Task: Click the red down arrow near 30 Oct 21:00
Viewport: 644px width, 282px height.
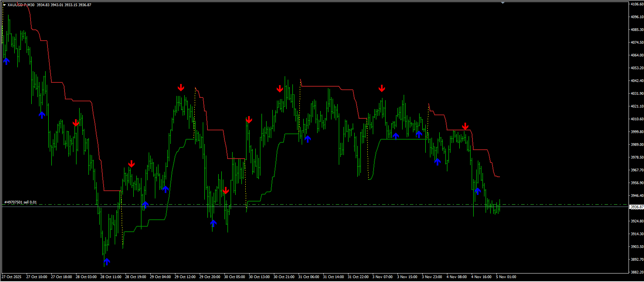Action: click(x=280, y=89)
